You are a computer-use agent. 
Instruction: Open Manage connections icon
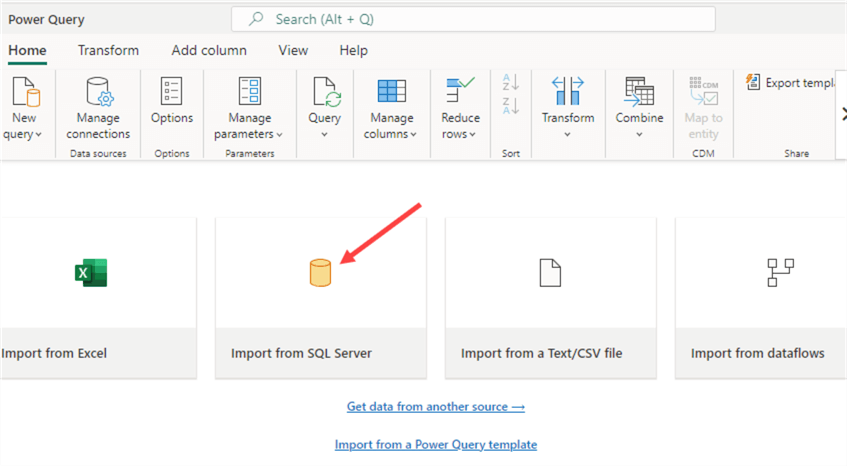[x=98, y=92]
